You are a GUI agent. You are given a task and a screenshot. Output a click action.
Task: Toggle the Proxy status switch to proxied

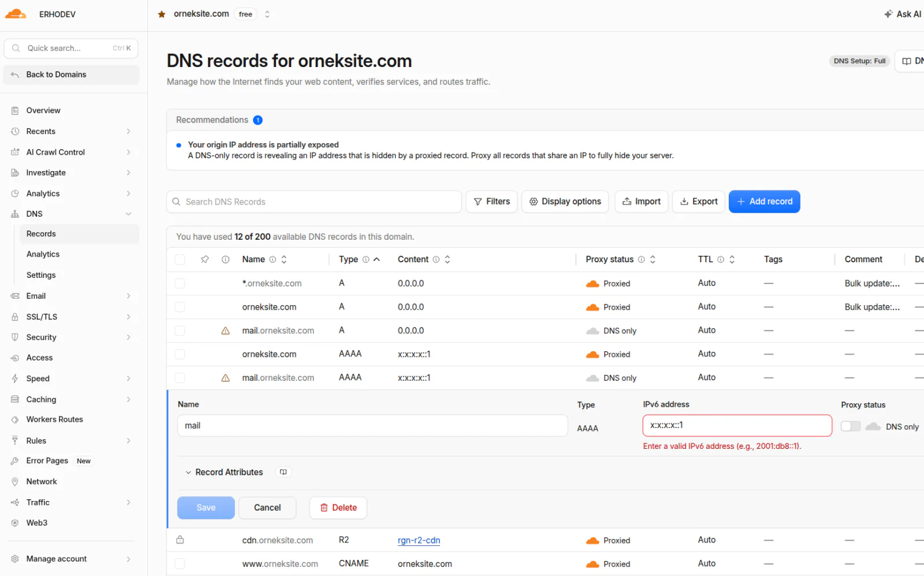click(851, 426)
